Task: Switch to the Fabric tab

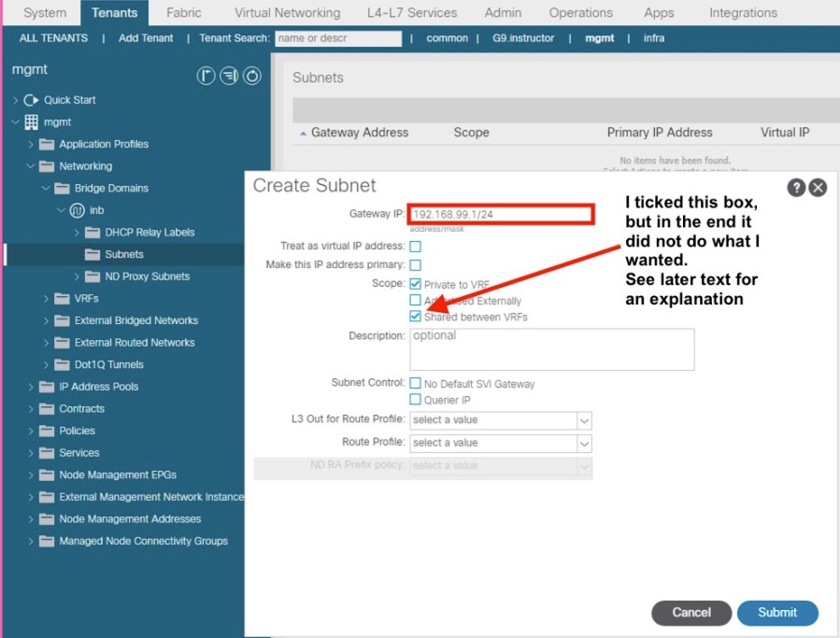Action: click(x=183, y=13)
